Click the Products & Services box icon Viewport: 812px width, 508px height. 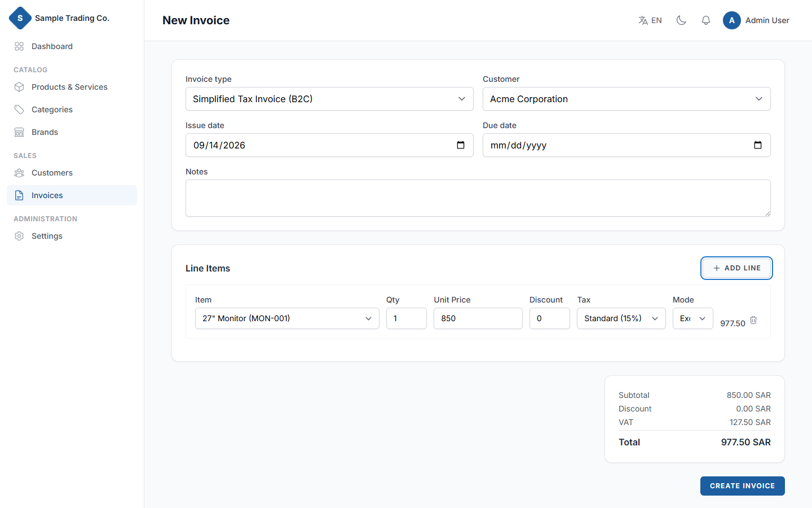(19, 87)
